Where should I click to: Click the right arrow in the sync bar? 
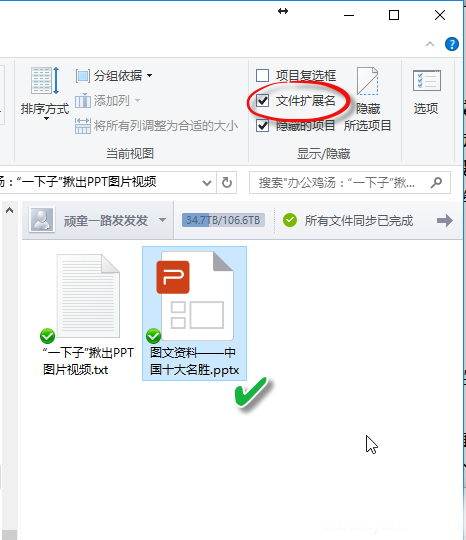[x=444, y=220]
